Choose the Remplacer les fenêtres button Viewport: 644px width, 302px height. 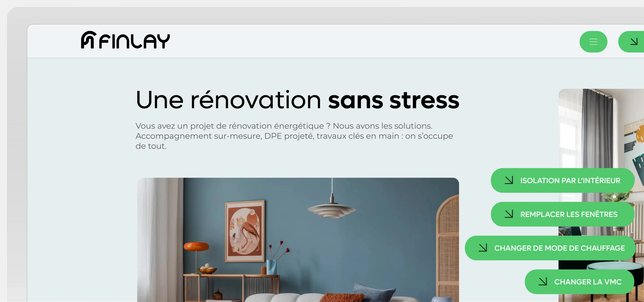tap(562, 214)
